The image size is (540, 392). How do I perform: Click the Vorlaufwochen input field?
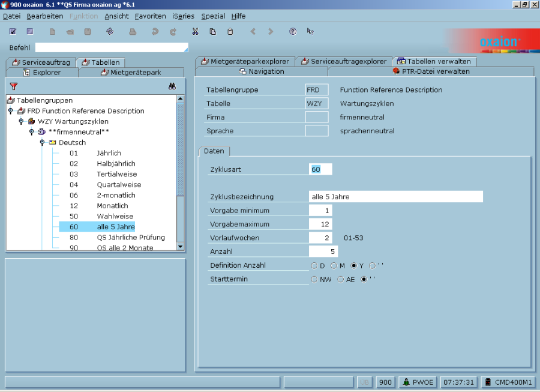pyautogui.click(x=320, y=238)
